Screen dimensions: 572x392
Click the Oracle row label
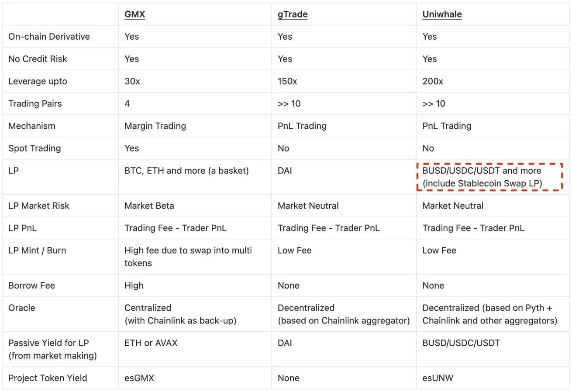click(x=22, y=308)
